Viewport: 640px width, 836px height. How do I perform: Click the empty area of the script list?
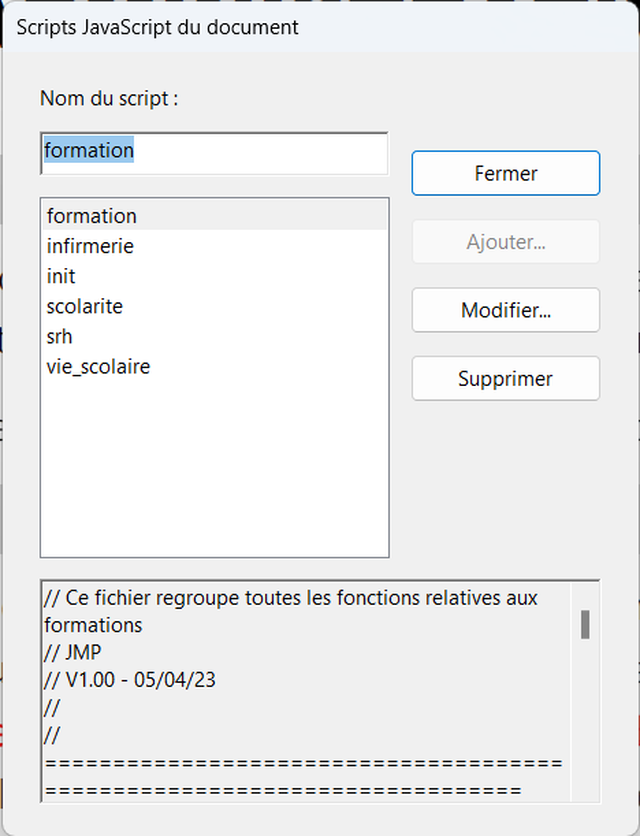tap(213, 470)
